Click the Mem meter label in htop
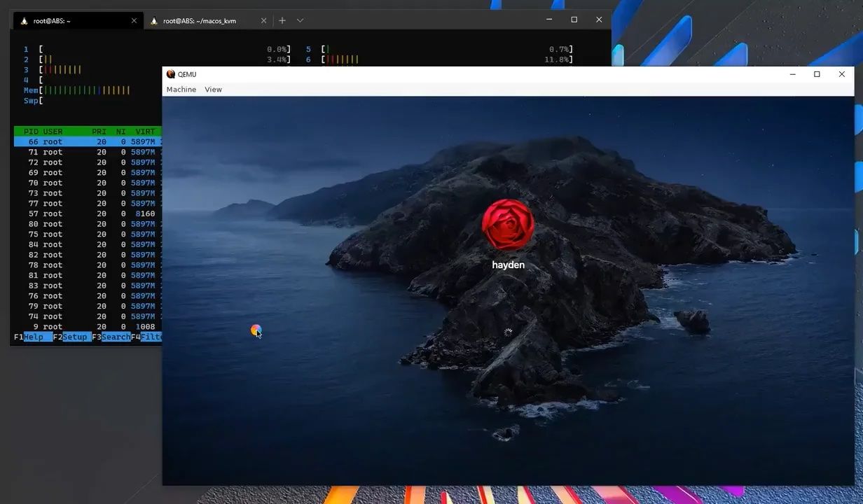This screenshot has height=504, width=863. (31, 90)
